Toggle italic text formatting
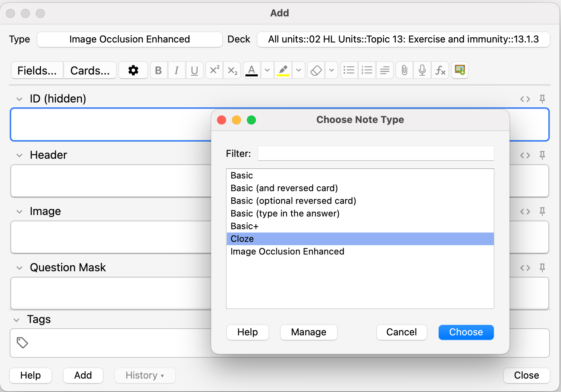 point(176,70)
